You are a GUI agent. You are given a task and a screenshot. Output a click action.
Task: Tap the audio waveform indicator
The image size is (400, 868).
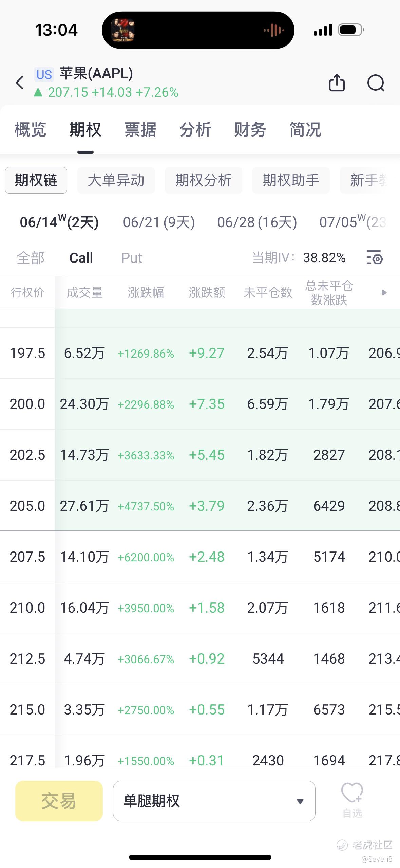coord(273,30)
